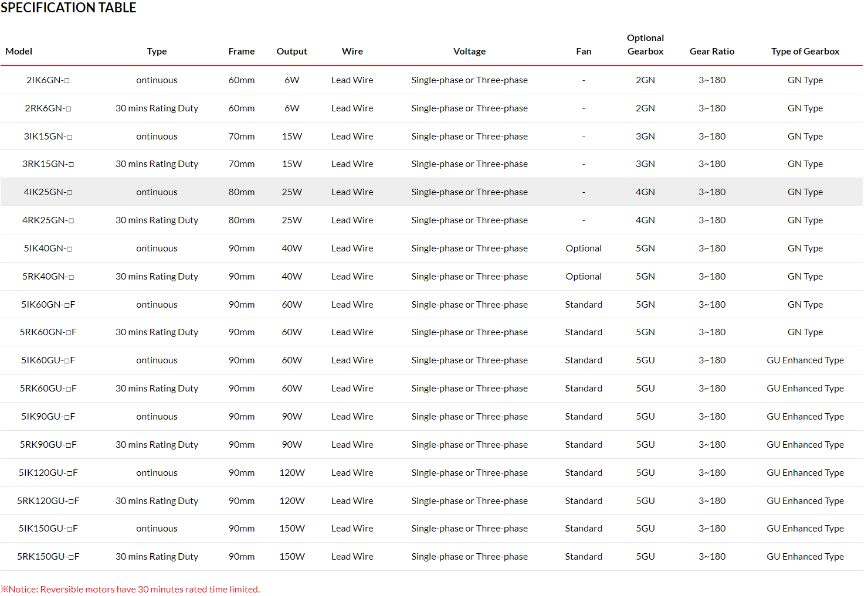Image resolution: width=868 pixels, height=596 pixels.
Task: Click the Output column header
Action: pos(292,52)
